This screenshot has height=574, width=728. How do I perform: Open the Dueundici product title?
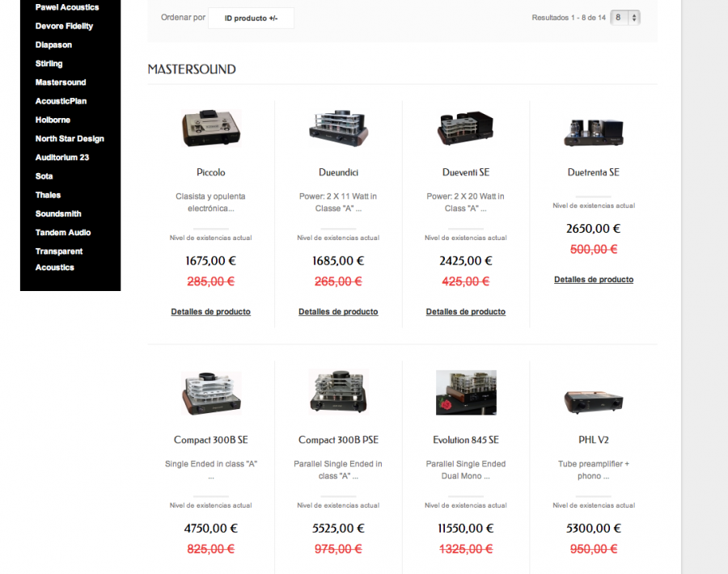pos(338,173)
